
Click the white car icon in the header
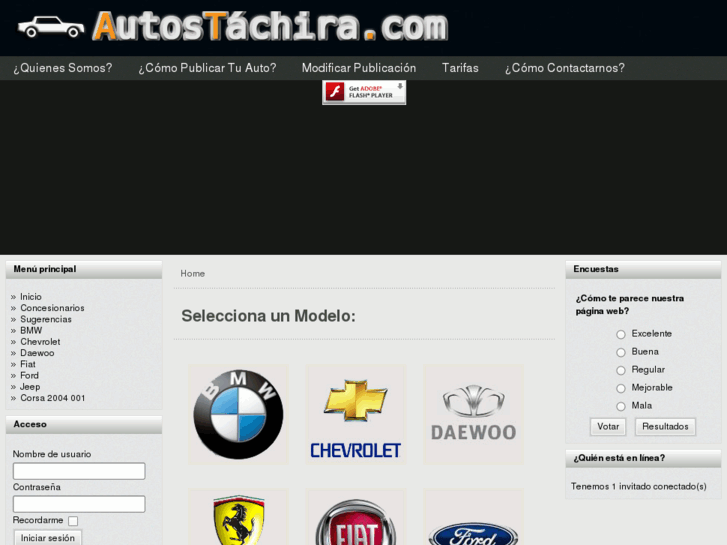coord(51,27)
